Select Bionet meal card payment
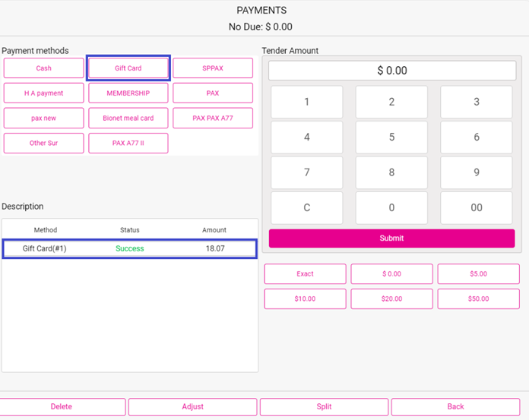Viewport: 529px width, 420px height. tap(128, 118)
